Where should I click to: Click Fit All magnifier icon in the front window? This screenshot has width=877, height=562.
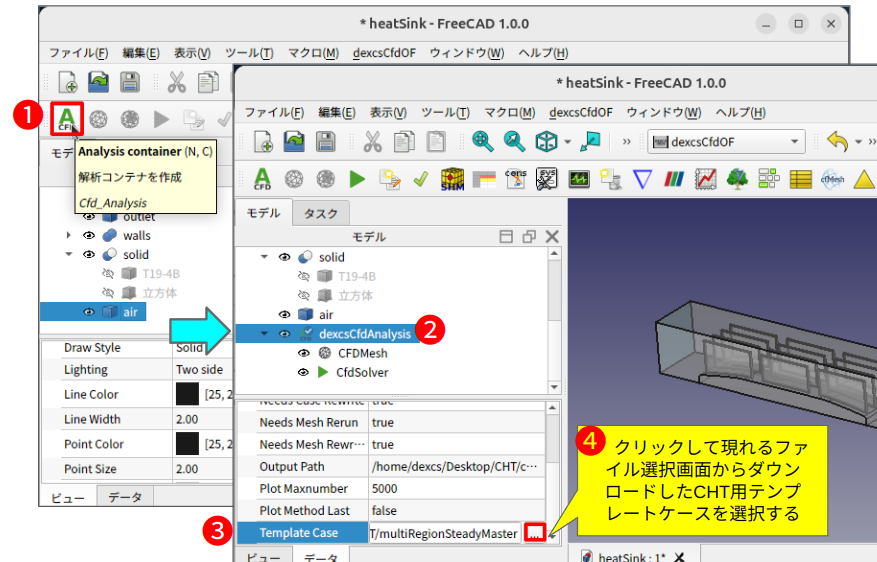point(483,141)
